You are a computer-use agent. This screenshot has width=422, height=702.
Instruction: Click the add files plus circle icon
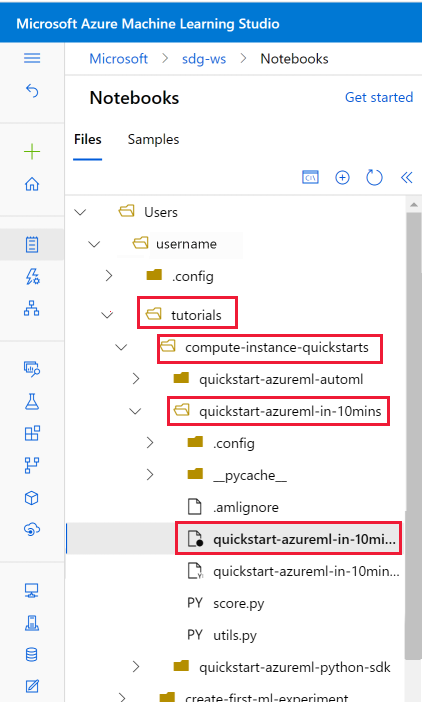[x=342, y=177]
